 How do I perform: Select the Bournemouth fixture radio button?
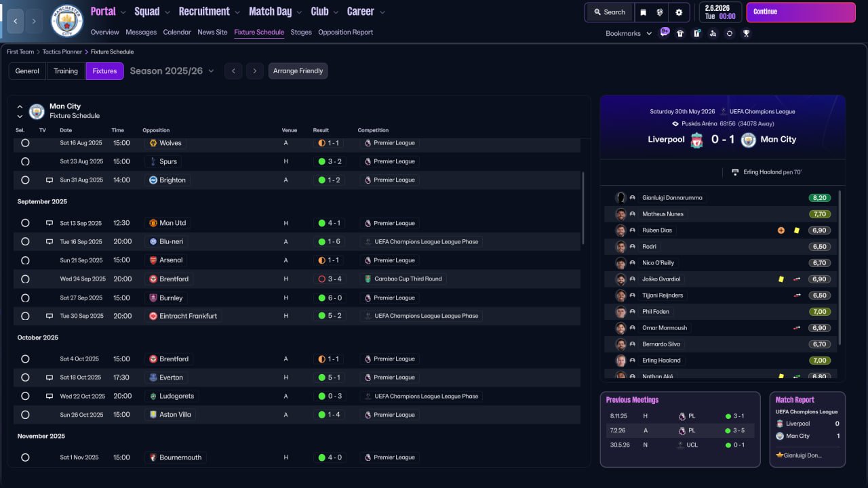[25, 457]
